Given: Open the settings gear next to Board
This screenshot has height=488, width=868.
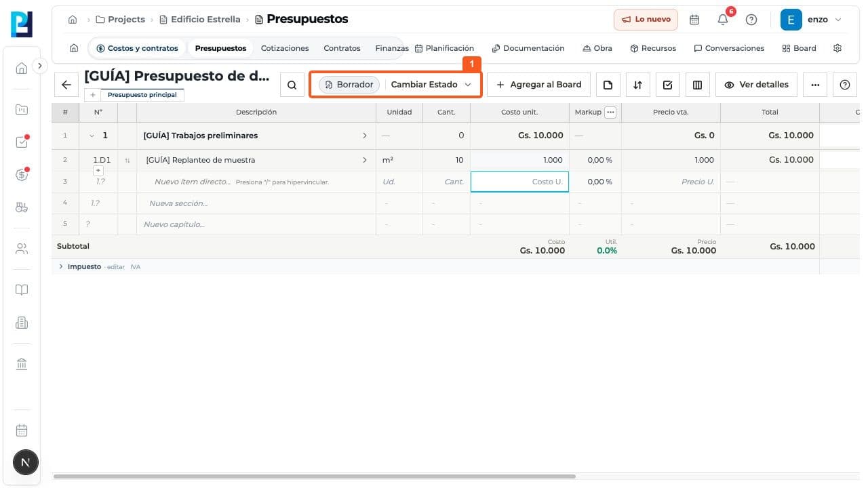Looking at the screenshot, I should click(837, 48).
